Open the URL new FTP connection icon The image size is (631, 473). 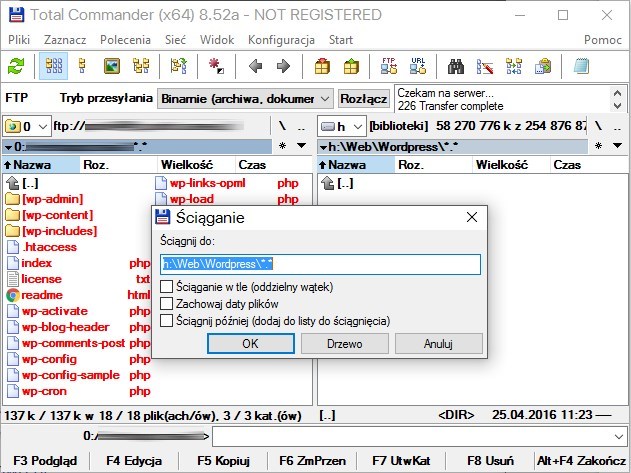point(418,66)
